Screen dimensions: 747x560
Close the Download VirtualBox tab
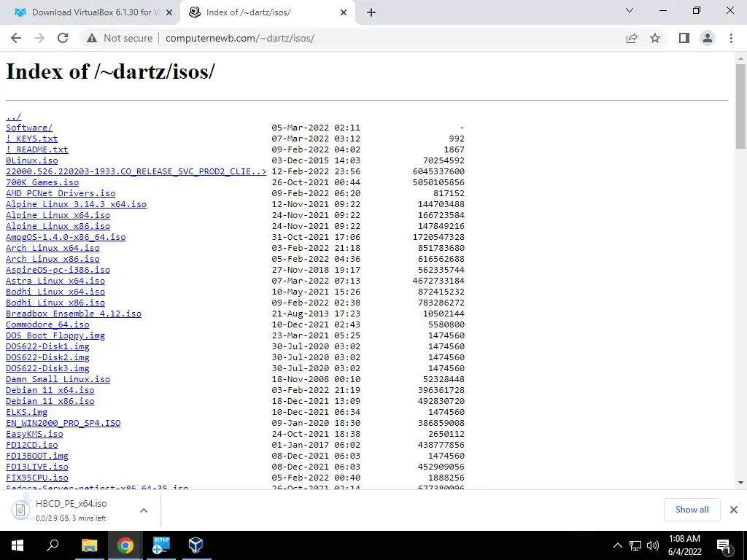[x=169, y=13]
